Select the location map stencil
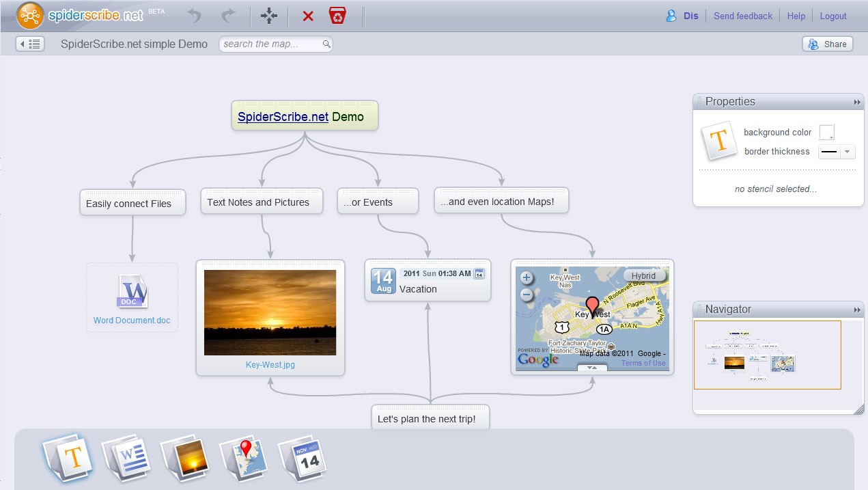The image size is (868, 490). (x=244, y=457)
